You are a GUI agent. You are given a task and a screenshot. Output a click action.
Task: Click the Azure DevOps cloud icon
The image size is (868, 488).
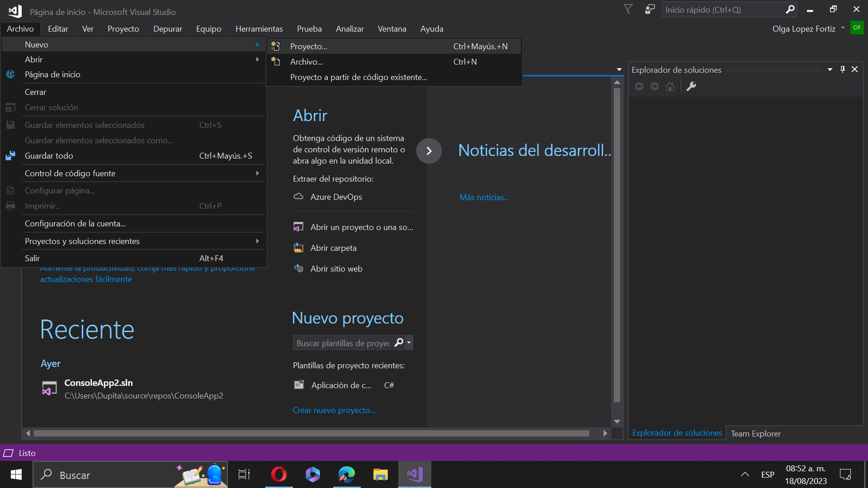pyautogui.click(x=298, y=197)
